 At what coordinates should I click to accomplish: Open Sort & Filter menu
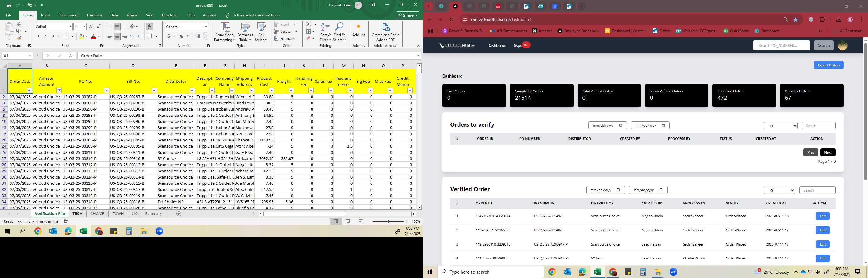point(325,32)
